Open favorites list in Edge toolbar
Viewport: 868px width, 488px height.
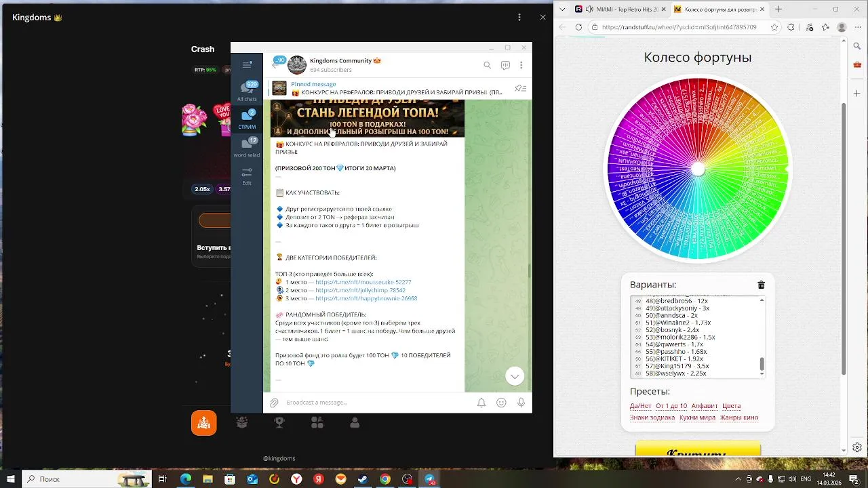(x=825, y=27)
